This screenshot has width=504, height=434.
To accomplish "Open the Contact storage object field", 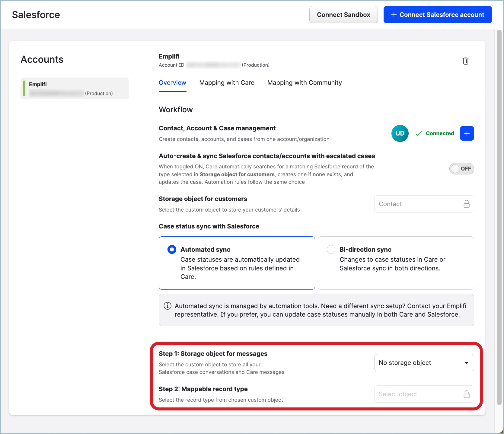I will click(x=419, y=204).
